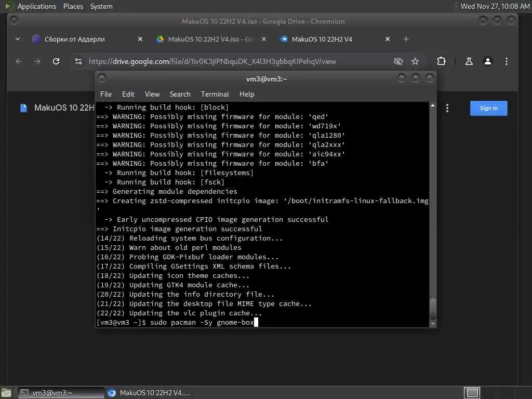Close the third MakuOS 10 22H2 V4 tab
Image resolution: width=532 pixels, height=399 pixels.
(388, 39)
